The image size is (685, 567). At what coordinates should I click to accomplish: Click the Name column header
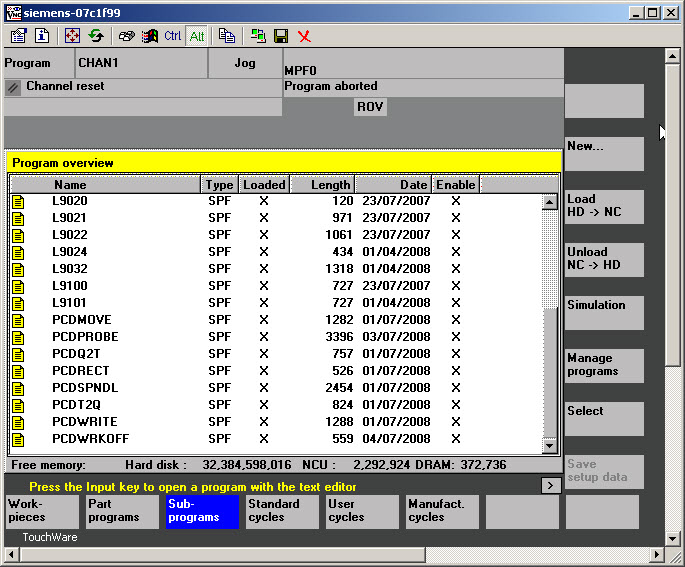[70, 185]
